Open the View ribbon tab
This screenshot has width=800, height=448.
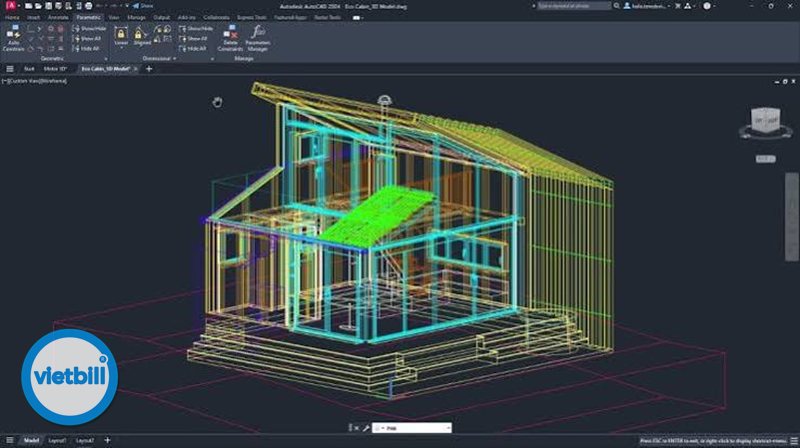coord(113,17)
